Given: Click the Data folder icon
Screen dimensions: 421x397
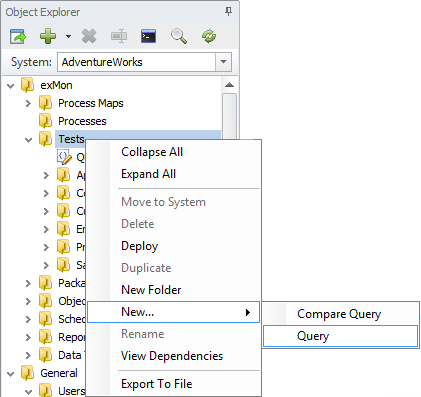Looking at the screenshot, I should tap(46, 355).
